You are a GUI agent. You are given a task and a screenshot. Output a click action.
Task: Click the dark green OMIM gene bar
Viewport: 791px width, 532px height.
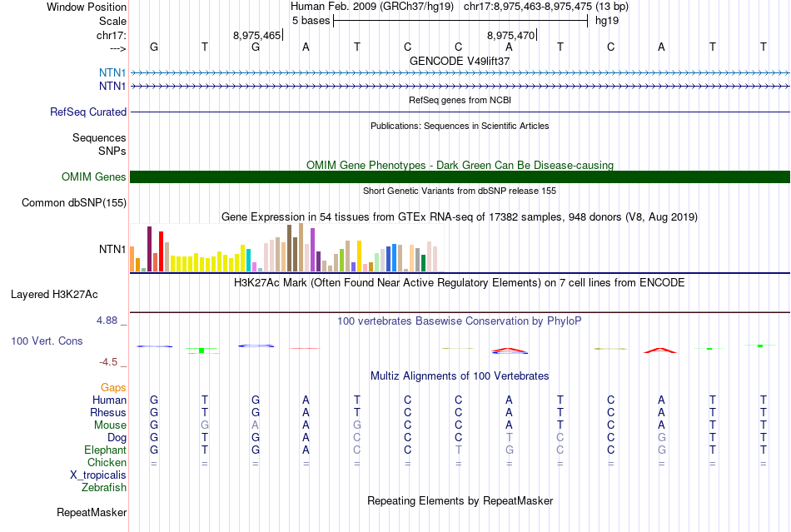pyautogui.click(x=460, y=177)
